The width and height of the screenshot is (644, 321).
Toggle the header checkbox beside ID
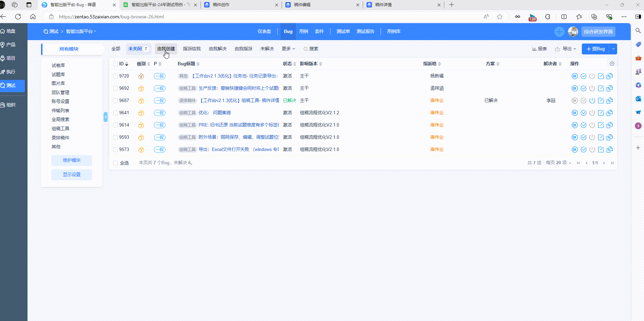pyautogui.click(x=115, y=64)
